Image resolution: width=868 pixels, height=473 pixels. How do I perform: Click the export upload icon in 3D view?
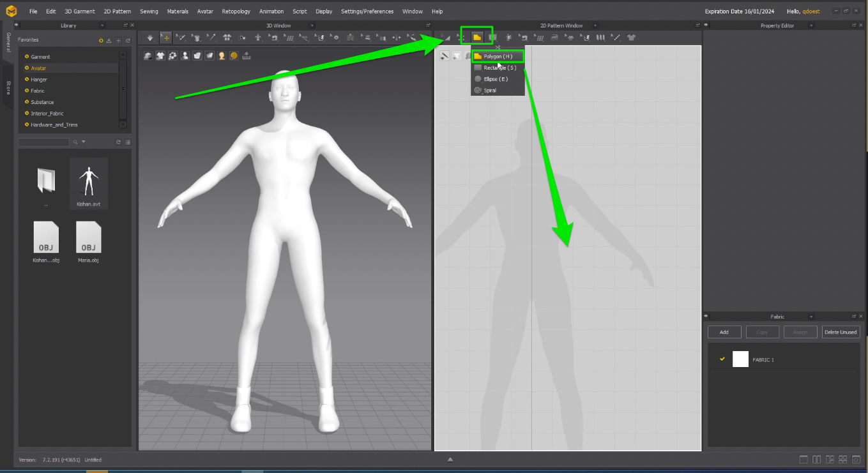tap(247, 56)
